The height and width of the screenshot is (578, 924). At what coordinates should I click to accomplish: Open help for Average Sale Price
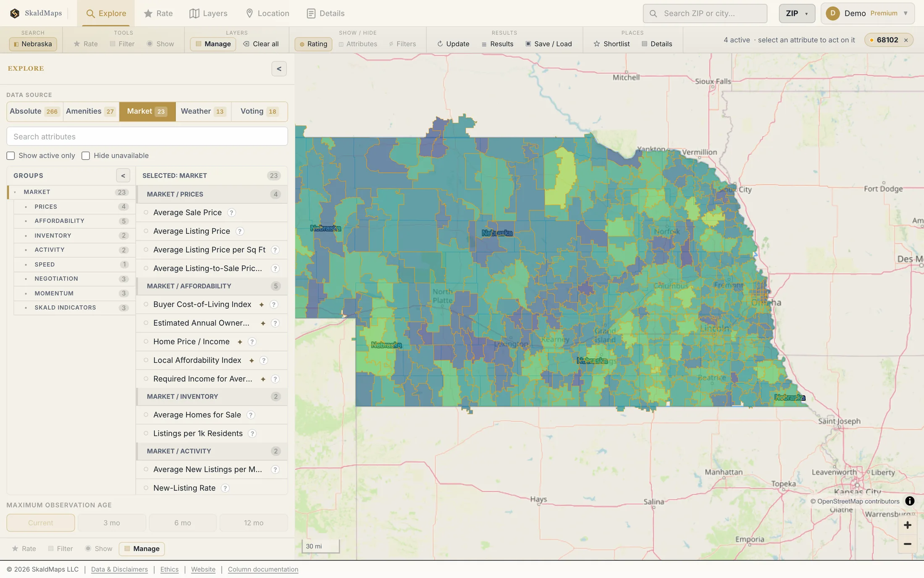(x=231, y=213)
